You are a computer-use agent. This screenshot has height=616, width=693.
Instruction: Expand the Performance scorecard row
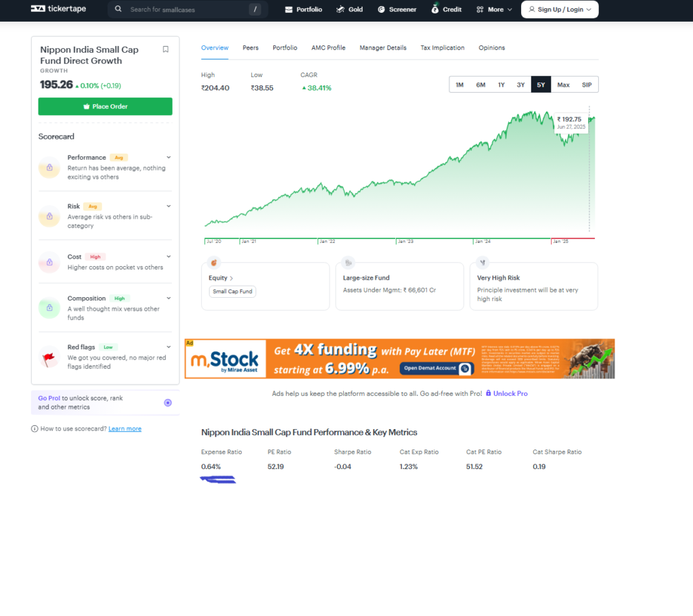pos(169,158)
